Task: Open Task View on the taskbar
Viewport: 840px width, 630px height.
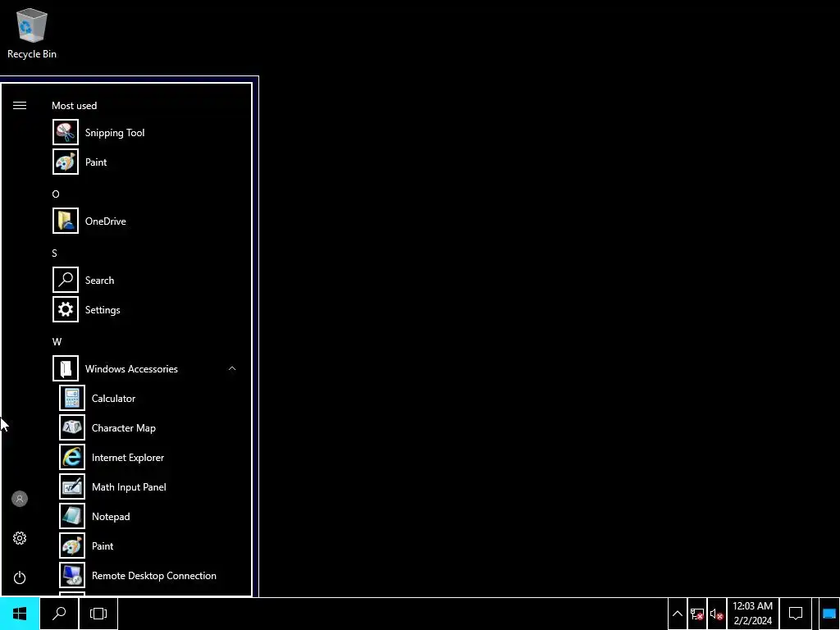Action: pos(98,614)
